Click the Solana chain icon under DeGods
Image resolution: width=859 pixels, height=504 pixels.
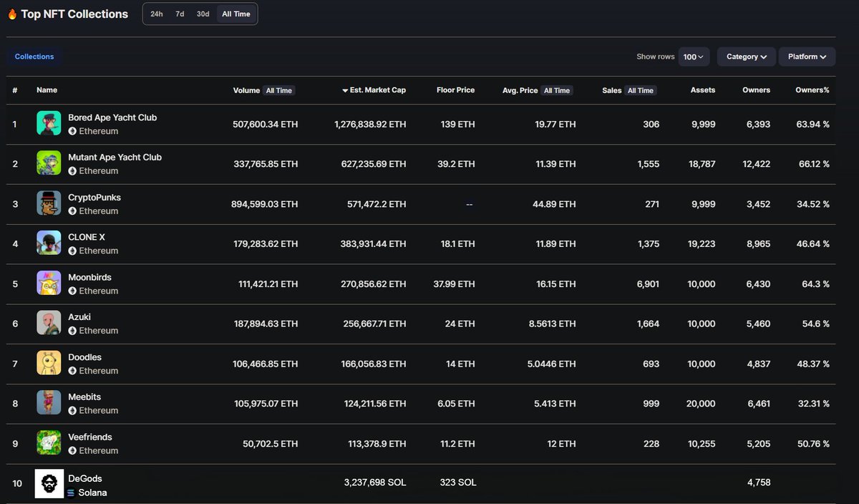click(71, 493)
